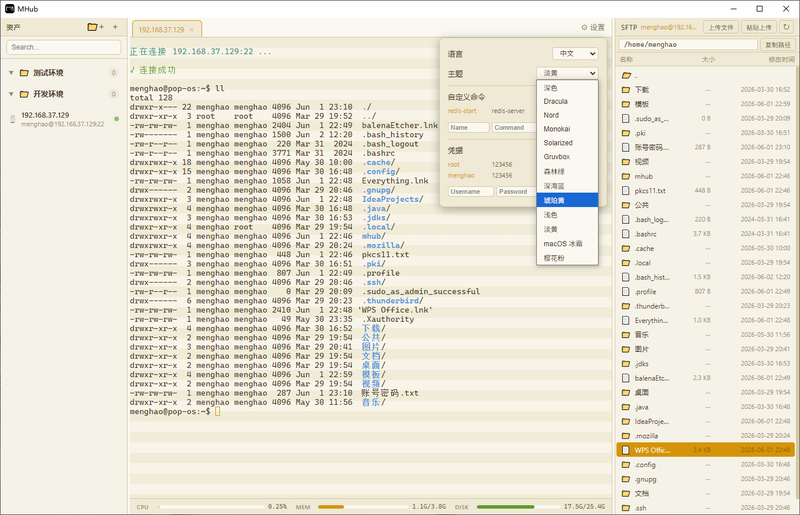Click the CPU usage bar
This screenshot has height=515, width=800.
click(x=211, y=507)
